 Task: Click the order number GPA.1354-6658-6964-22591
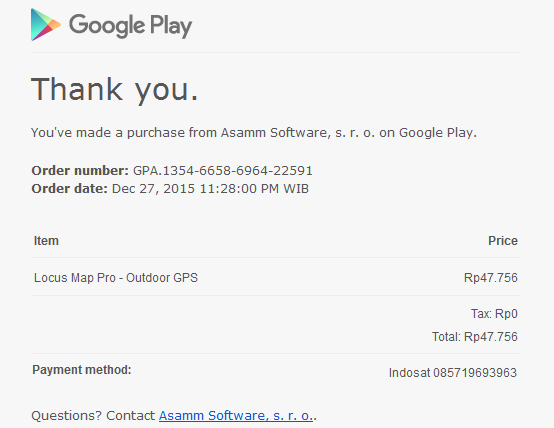pyautogui.click(x=223, y=171)
